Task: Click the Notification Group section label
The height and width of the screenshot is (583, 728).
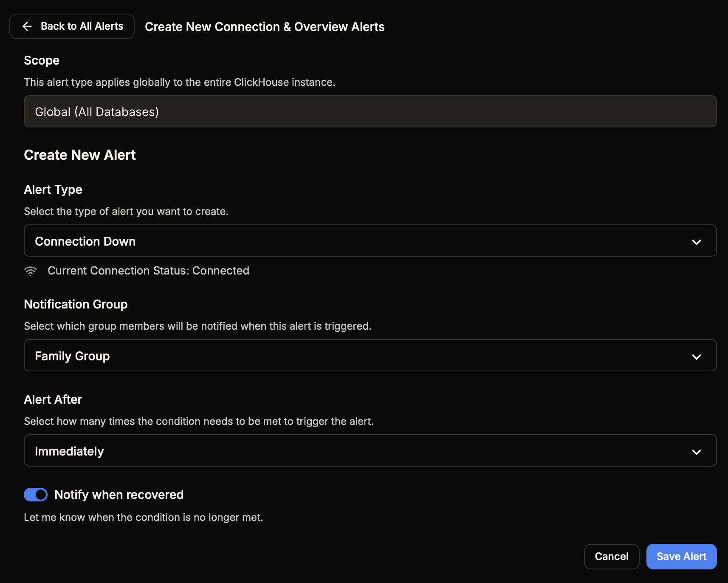Action: click(76, 304)
